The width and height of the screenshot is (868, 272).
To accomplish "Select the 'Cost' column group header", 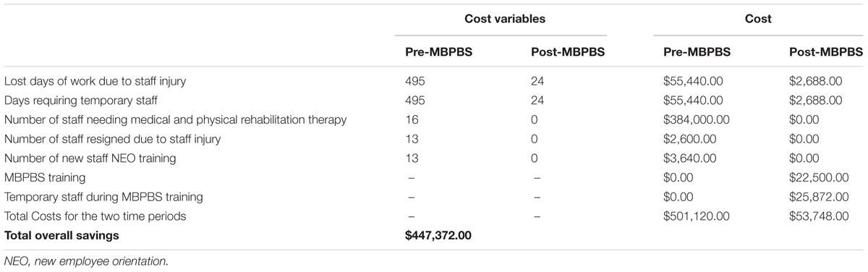I will pyautogui.click(x=759, y=20).
